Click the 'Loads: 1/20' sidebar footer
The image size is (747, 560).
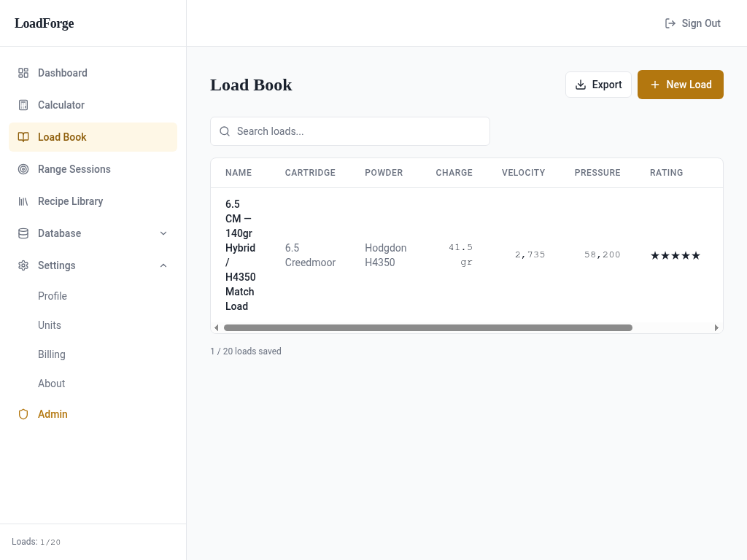(x=36, y=542)
